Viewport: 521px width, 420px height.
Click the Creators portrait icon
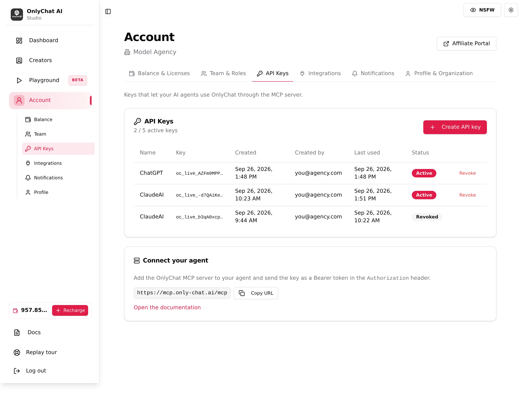pos(19,61)
